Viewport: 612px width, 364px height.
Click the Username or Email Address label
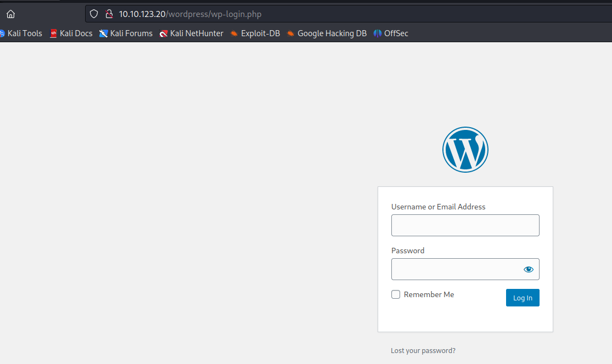point(439,207)
